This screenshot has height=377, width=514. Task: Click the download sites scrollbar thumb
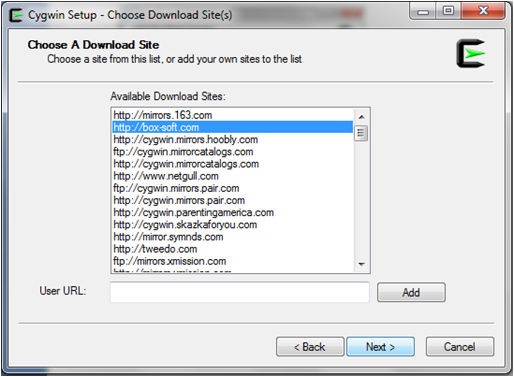[x=361, y=133]
